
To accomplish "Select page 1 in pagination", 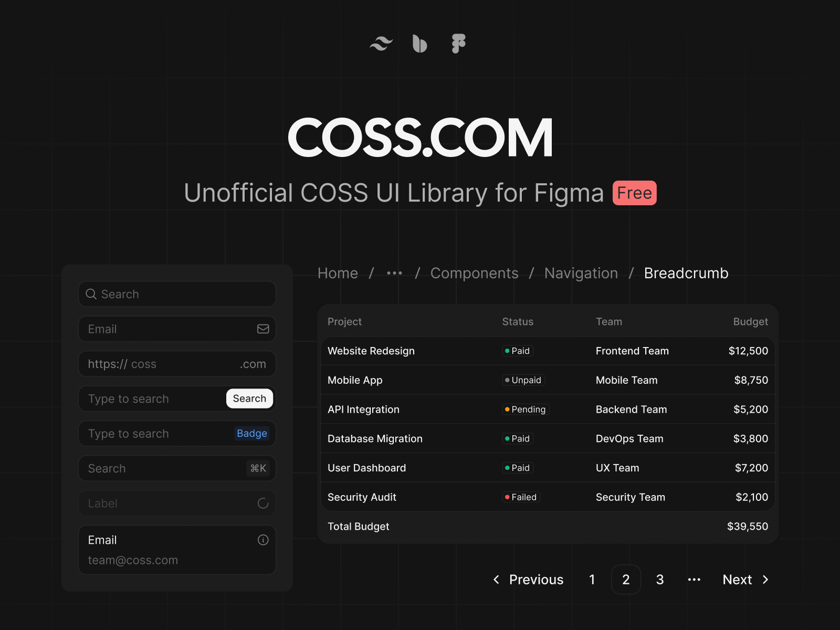I will tap(592, 580).
